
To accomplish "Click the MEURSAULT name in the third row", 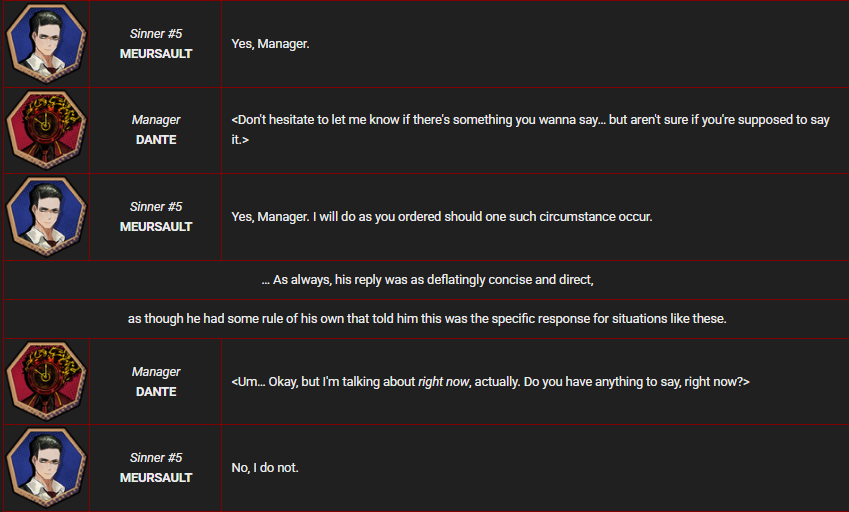I will tap(156, 227).
